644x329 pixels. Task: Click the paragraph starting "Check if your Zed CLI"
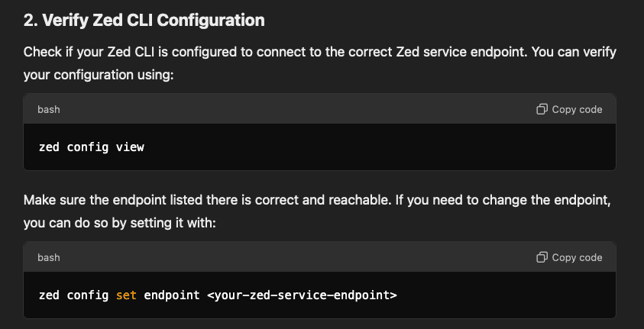point(319,53)
